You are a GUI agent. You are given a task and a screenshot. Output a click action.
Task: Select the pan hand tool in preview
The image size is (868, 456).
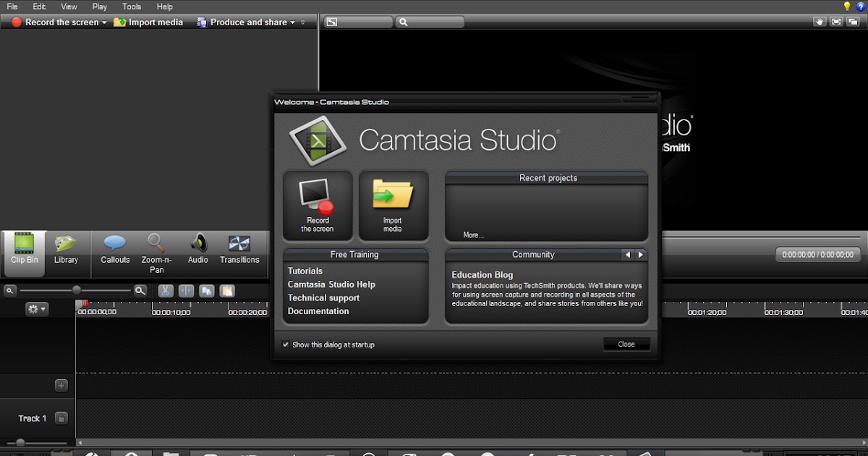coord(820,22)
